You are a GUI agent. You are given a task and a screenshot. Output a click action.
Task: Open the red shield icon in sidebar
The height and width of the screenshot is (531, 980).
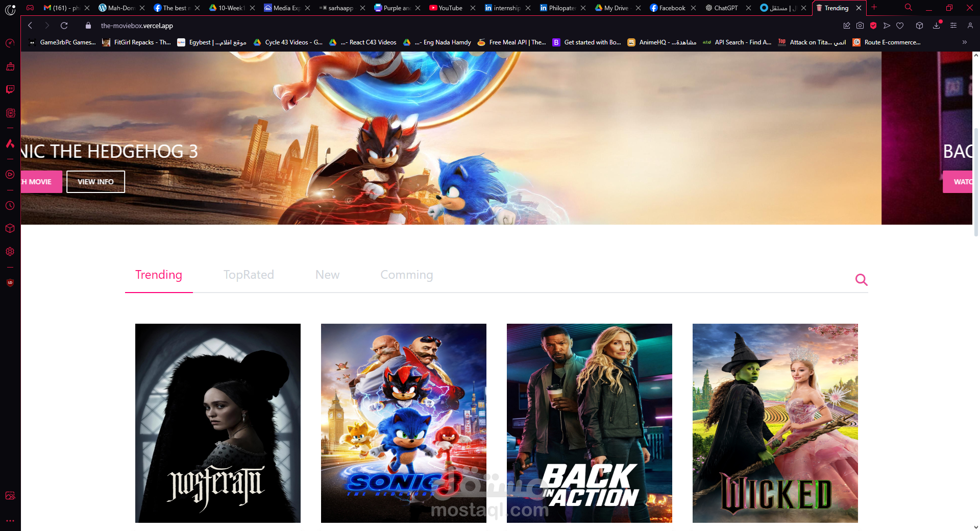pyautogui.click(x=10, y=282)
